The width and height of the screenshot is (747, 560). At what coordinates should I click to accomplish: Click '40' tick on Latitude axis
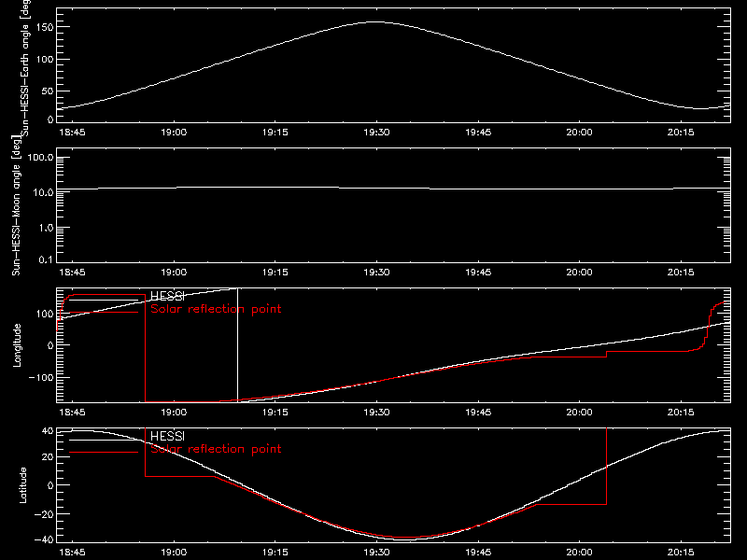click(48, 431)
